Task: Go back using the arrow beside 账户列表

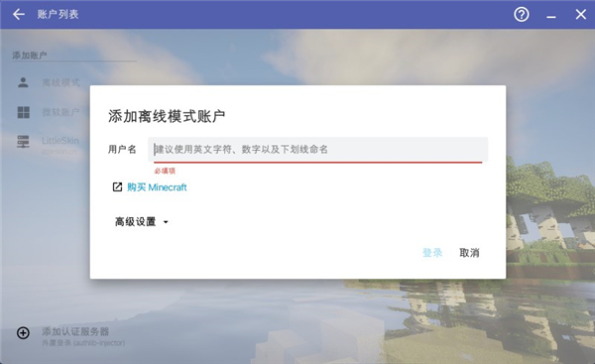Action: point(18,15)
